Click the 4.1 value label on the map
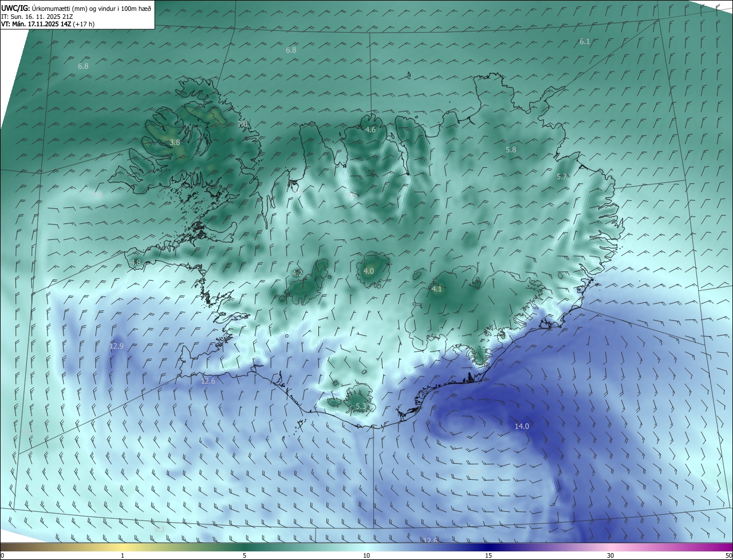This screenshot has width=733, height=560. tap(437, 289)
